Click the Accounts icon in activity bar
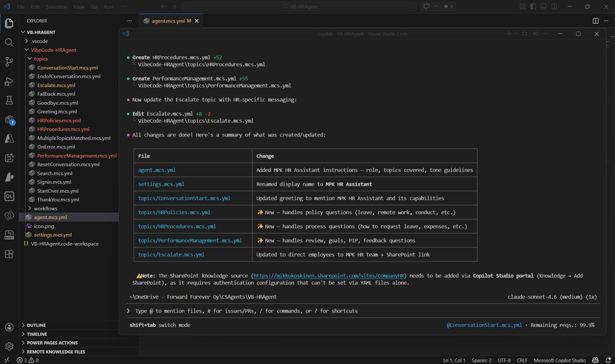The width and height of the screenshot is (615, 364). click(9, 328)
